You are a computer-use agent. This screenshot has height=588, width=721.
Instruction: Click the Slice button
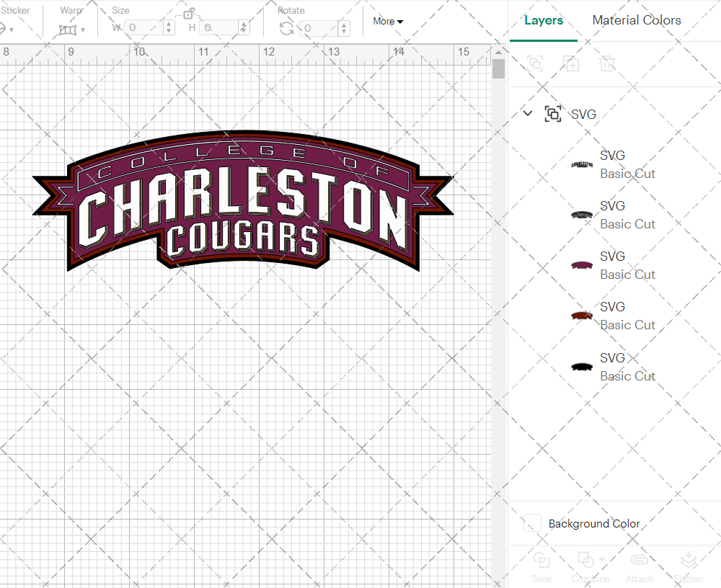coord(541,568)
